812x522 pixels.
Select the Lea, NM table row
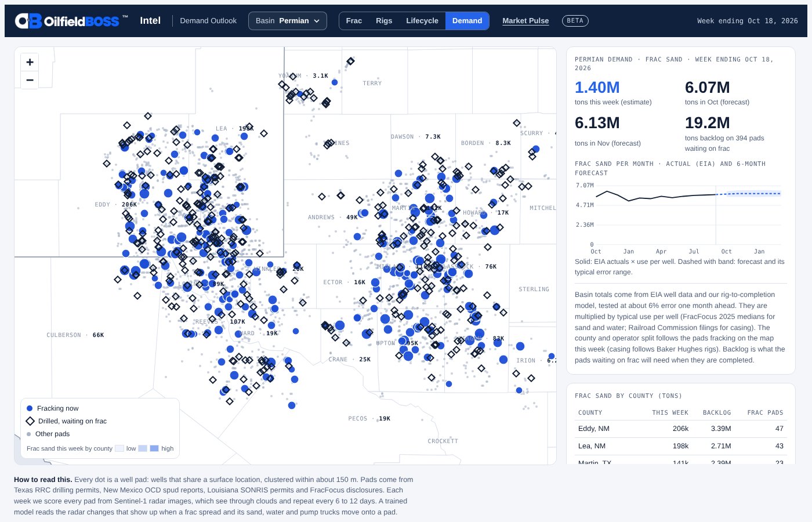[x=681, y=446]
